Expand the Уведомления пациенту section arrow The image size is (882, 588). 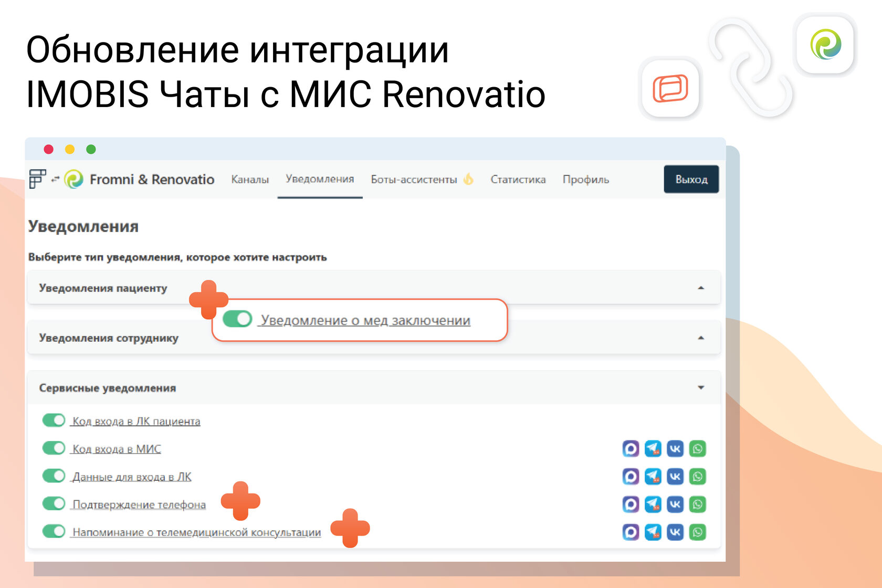[701, 288]
